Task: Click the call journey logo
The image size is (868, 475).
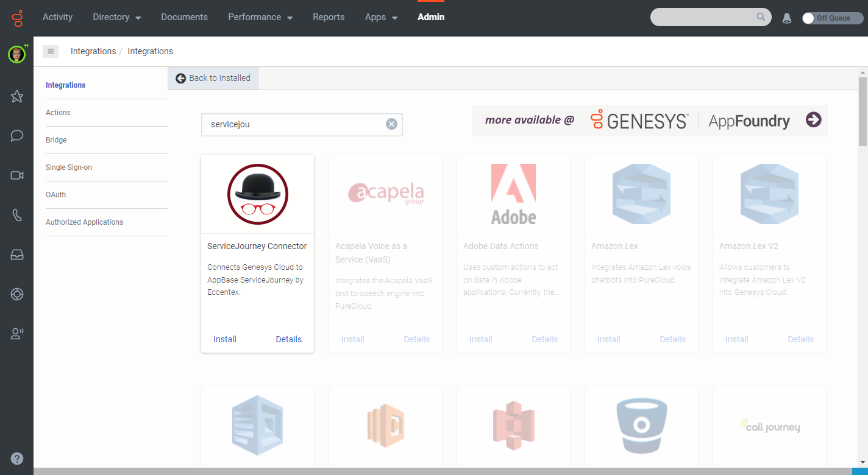Action: point(769,425)
